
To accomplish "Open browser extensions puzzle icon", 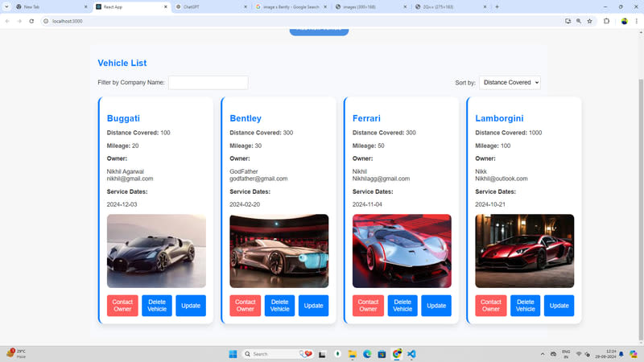I will click(606, 21).
